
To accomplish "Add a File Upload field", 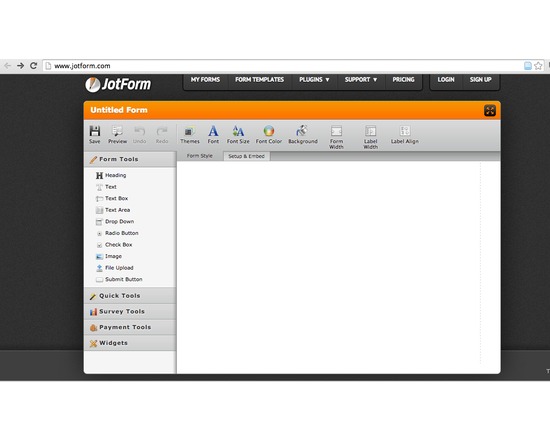I will point(115,268).
